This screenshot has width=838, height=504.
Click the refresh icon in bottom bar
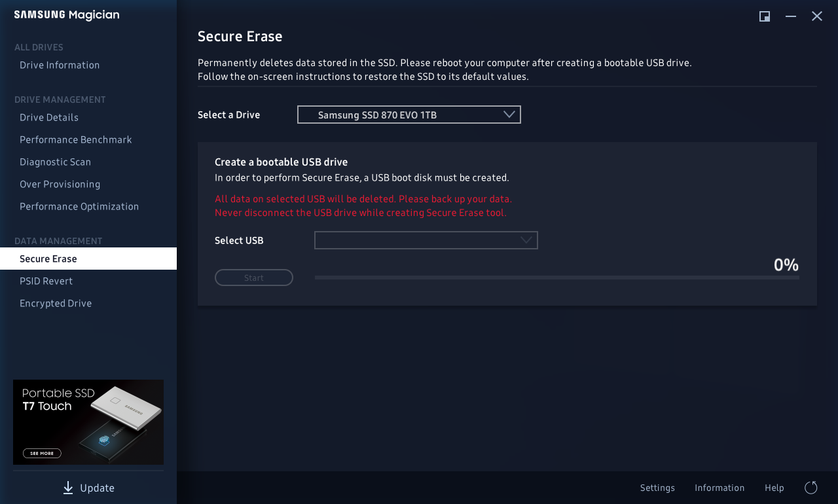(811, 488)
